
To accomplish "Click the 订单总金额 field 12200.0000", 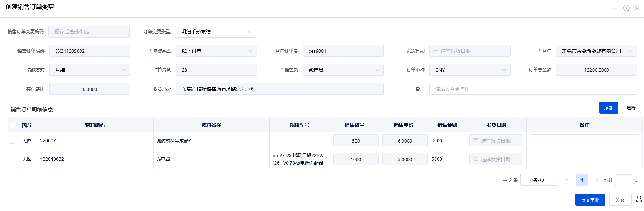I will (596, 70).
